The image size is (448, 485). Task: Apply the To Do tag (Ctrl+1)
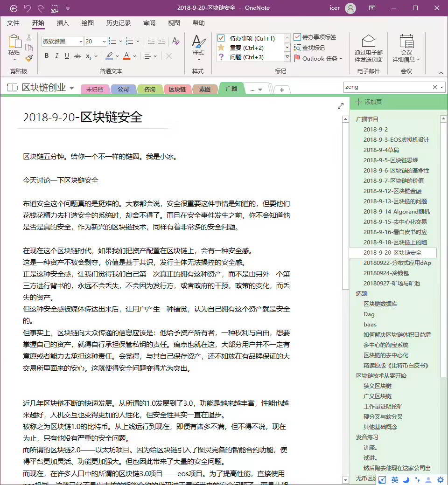pyautogui.click(x=250, y=38)
